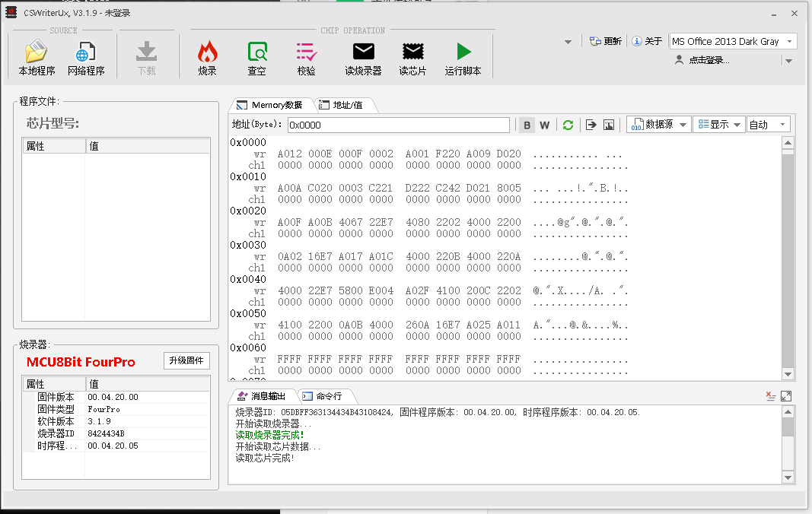Open the 数据源 data source dropdown

click(x=659, y=124)
